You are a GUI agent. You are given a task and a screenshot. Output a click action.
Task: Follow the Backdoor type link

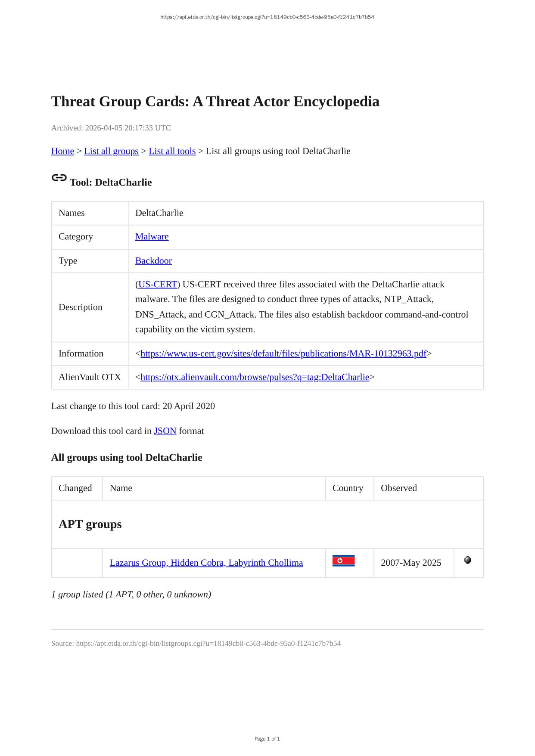coord(153,261)
